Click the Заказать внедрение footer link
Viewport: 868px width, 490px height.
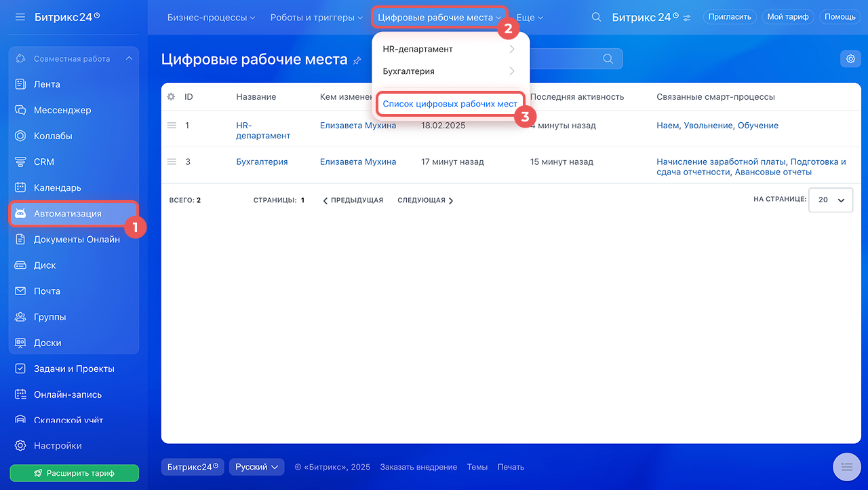[418, 467]
